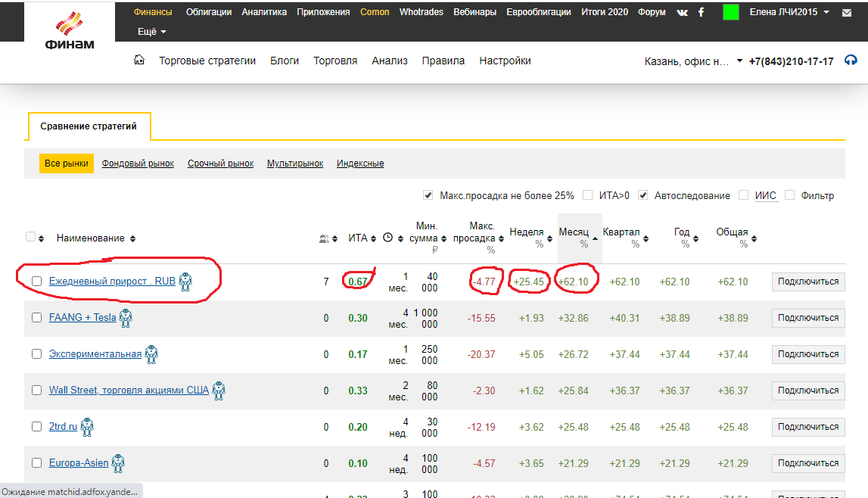Sort table by Общая % column
This screenshot has width=868, height=498.
[x=736, y=238]
